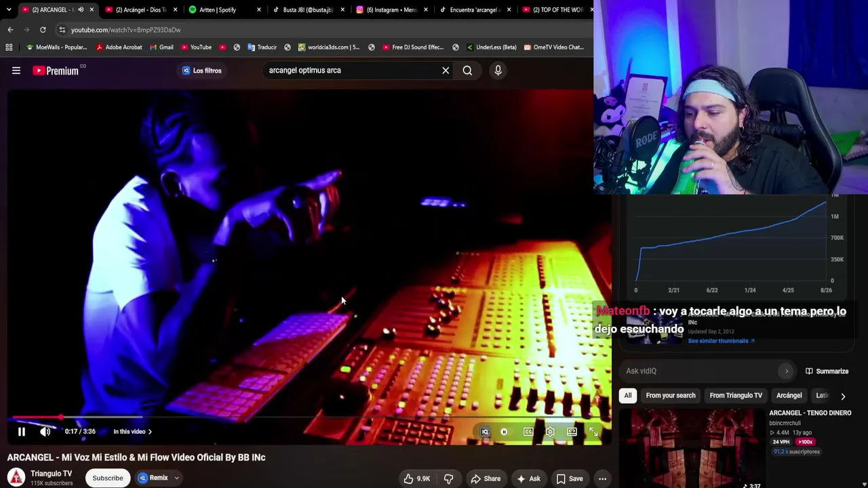The image size is (868, 488).
Task: Go to YouTube Premium home logo
Action: click(x=56, y=70)
